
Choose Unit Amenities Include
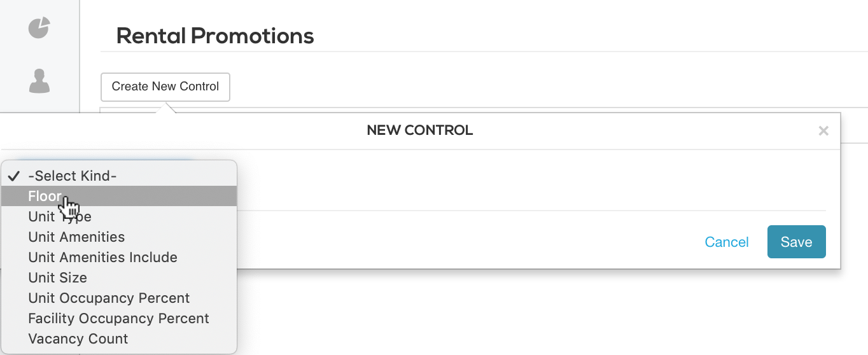tap(102, 258)
